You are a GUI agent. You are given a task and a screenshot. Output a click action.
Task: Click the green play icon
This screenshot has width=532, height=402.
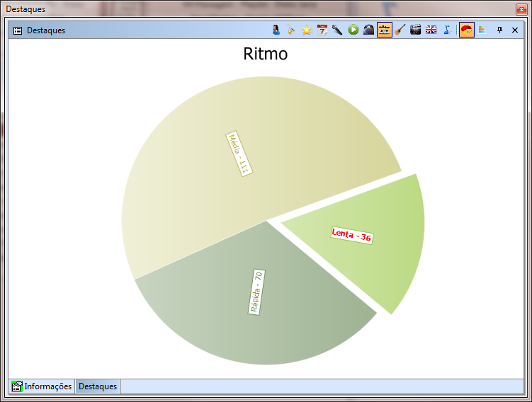coord(353,30)
